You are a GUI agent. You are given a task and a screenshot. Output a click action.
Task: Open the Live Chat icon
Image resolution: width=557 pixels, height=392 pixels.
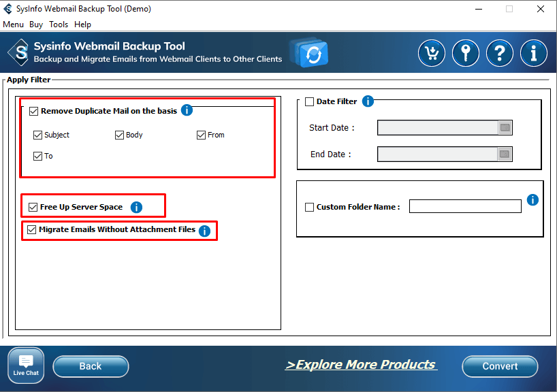[x=26, y=365]
